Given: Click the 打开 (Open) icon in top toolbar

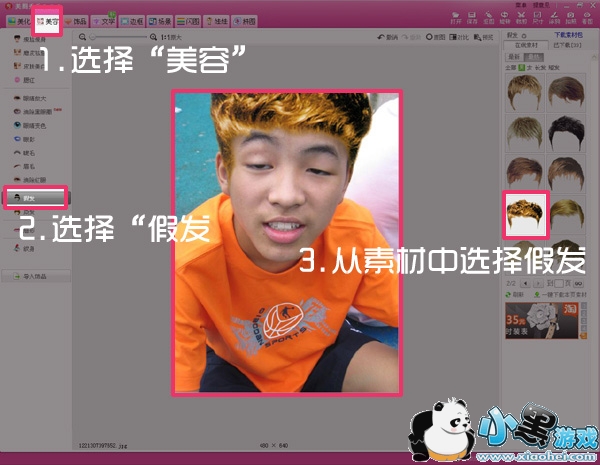Looking at the screenshot, I should click(x=456, y=16).
